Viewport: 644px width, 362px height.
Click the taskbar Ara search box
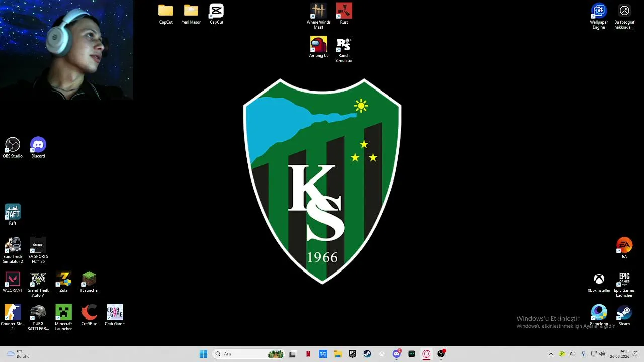tap(249, 354)
